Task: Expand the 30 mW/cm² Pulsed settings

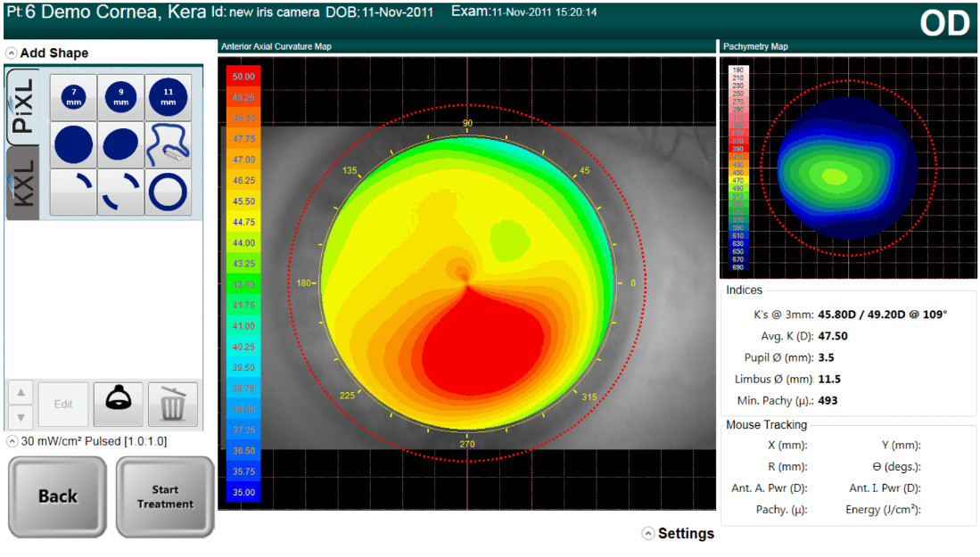Action: tap(12, 441)
